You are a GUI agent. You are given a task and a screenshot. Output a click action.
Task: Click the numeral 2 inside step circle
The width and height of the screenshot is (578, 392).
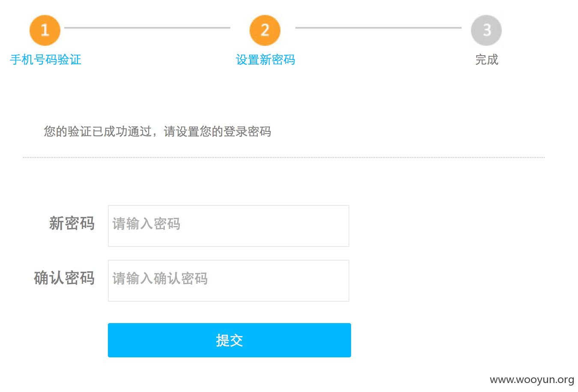(265, 30)
